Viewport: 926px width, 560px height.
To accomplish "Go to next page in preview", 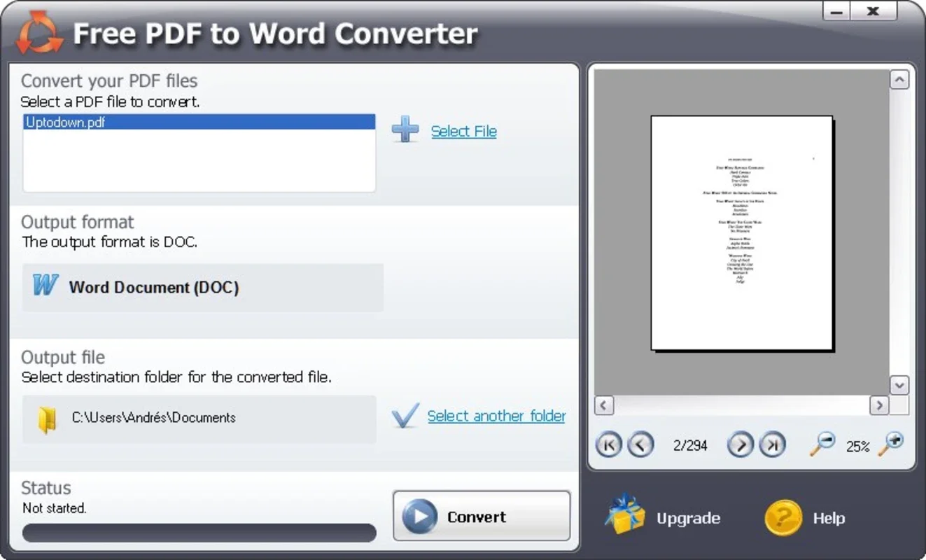I will click(x=741, y=444).
